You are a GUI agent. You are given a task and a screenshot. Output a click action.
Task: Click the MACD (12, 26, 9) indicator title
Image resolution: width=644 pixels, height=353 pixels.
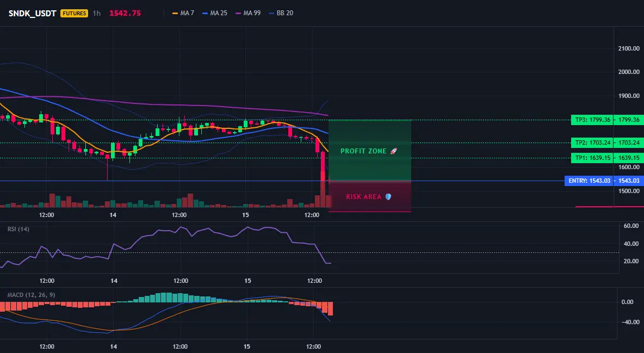[31, 295]
